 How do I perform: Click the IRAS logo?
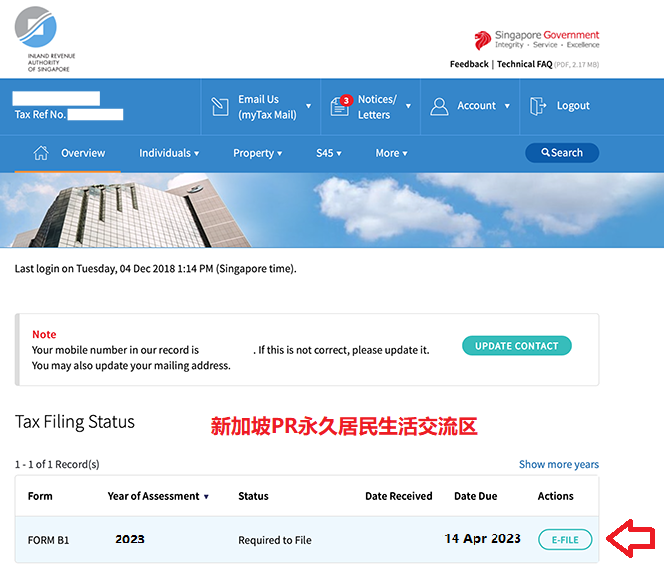pos(45,39)
